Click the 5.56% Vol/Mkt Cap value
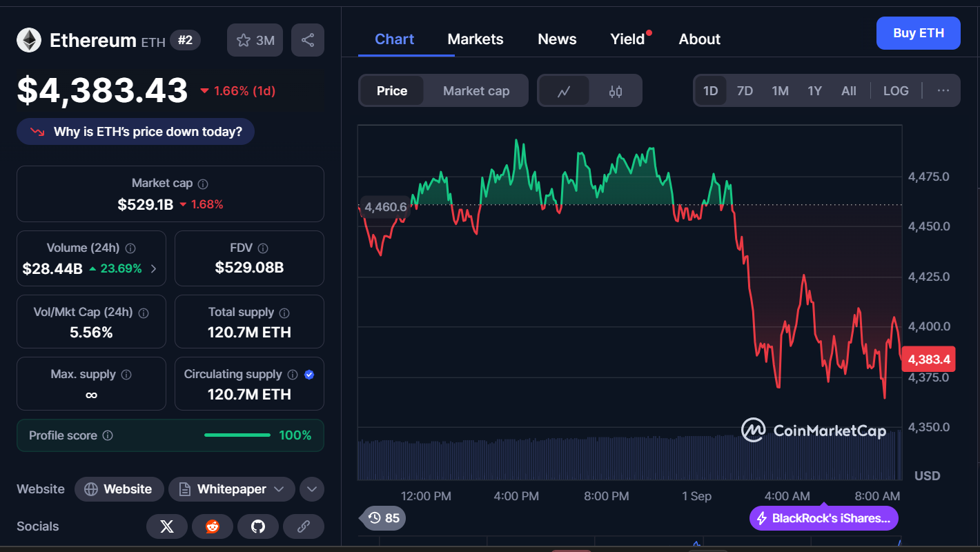This screenshot has height=552, width=980. click(91, 333)
